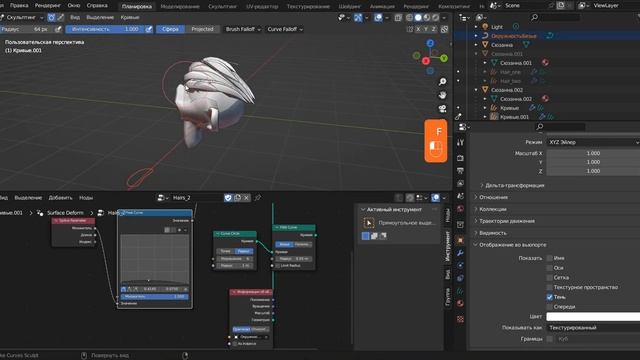Image resolution: width=640 pixels, height=360 pixels.
Task: Click the Сфера falloff shape button
Action: (x=170, y=29)
